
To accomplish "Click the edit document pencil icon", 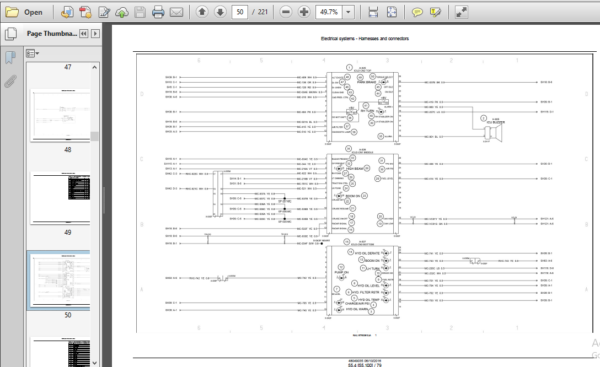I will tap(103, 12).
